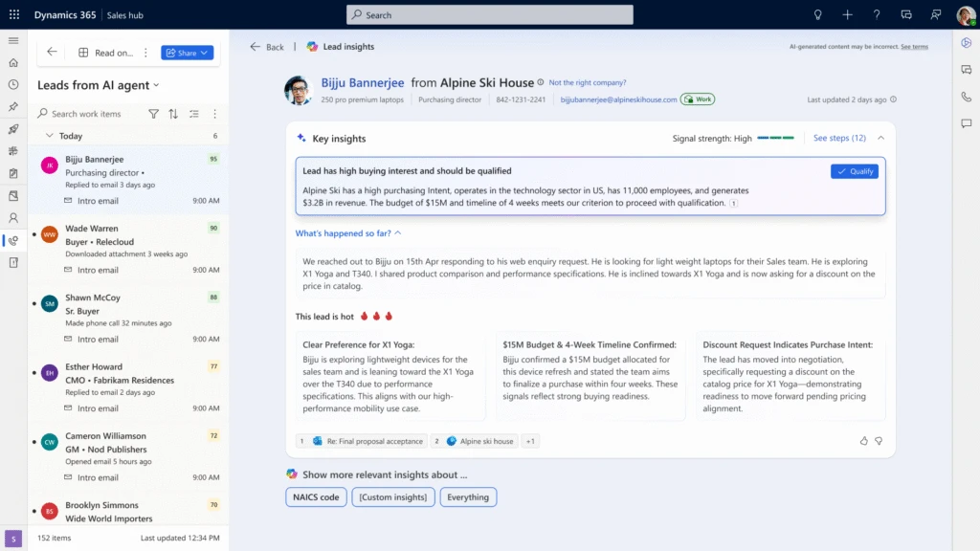Open the sales accelerator rocket icon
Viewport: 980px width, 551px height.
(x=13, y=129)
